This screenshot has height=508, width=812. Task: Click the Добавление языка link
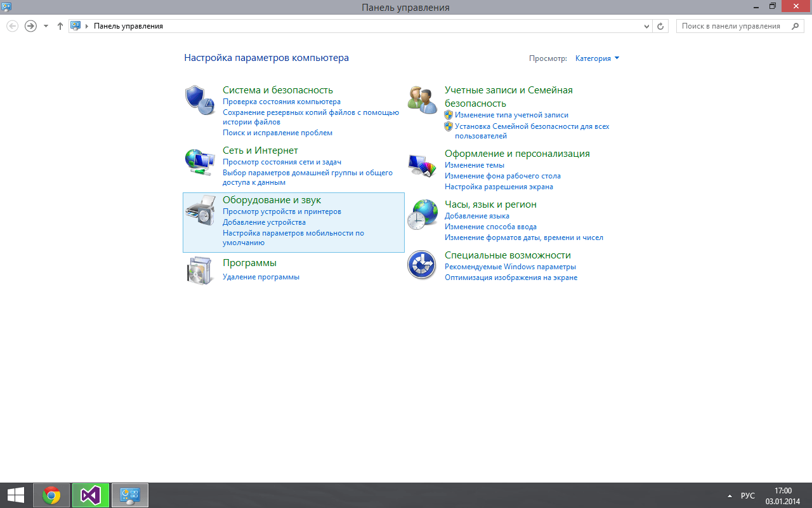tap(477, 216)
